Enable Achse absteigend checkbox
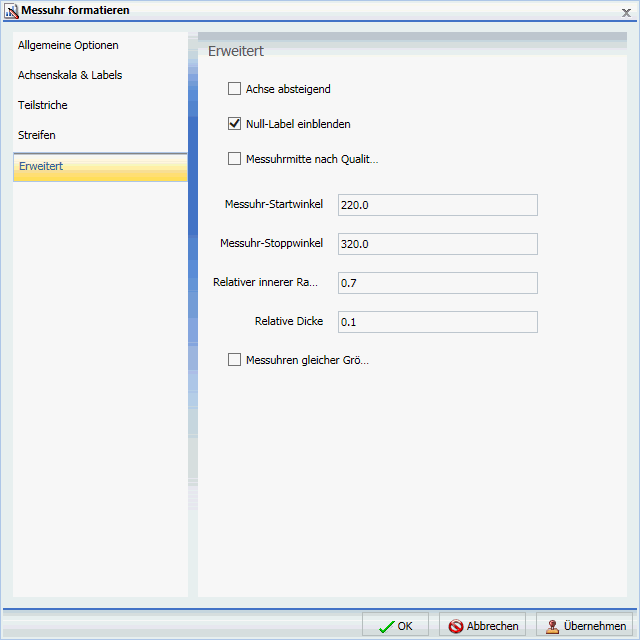This screenshot has height=640, width=640. [234, 89]
